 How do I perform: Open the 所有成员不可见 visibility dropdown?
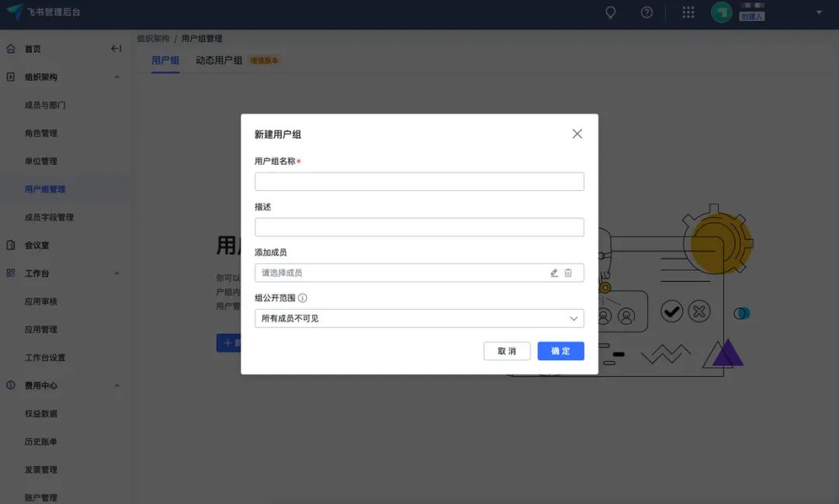(x=419, y=318)
